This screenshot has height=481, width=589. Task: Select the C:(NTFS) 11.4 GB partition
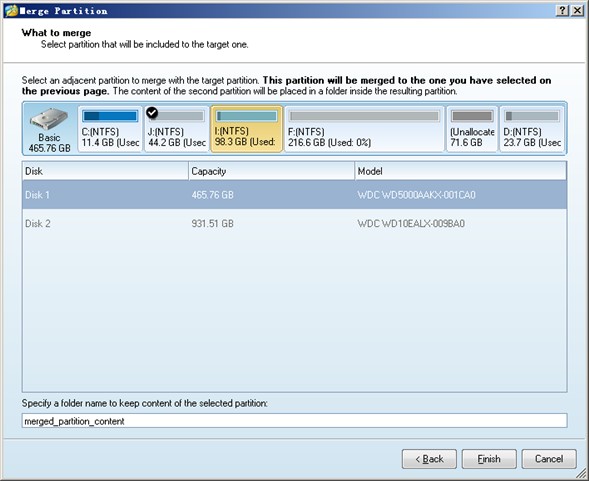click(110, 129)
